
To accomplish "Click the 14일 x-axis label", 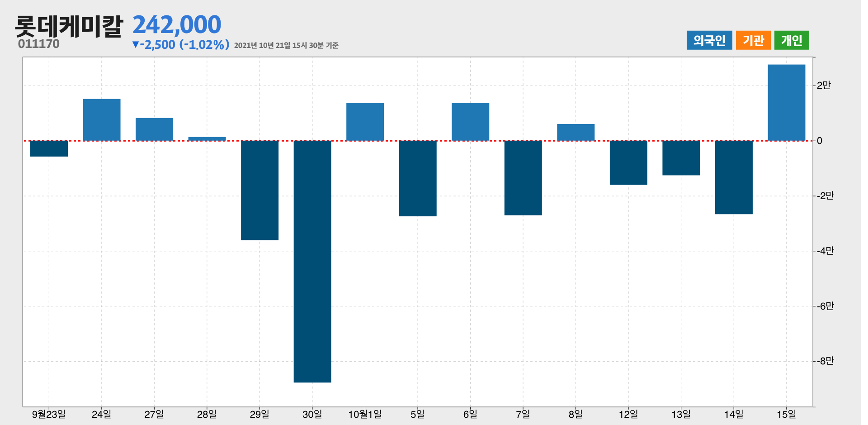I will [734, 414].
